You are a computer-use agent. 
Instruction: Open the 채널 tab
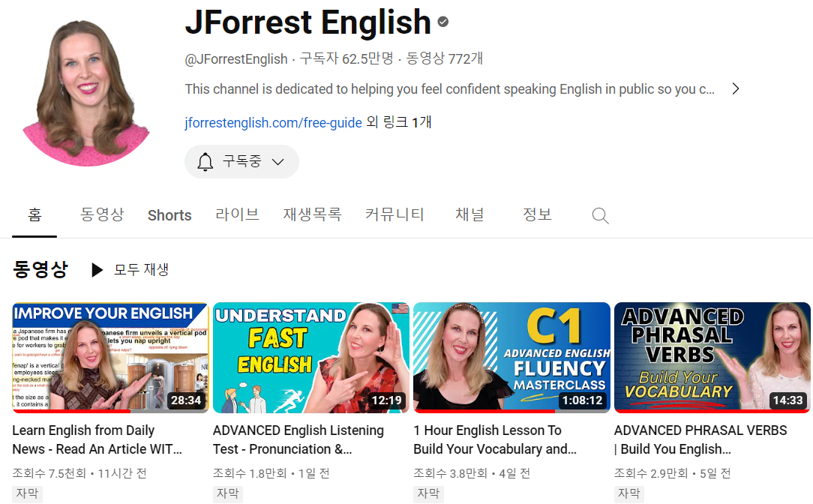(x=469, y=214)
